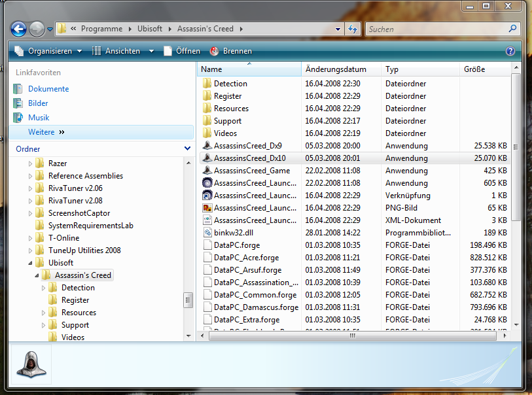Viewport: 532px width, 395px height.
Task: Click the file list scroll down arrow
Action: [516, 325]
